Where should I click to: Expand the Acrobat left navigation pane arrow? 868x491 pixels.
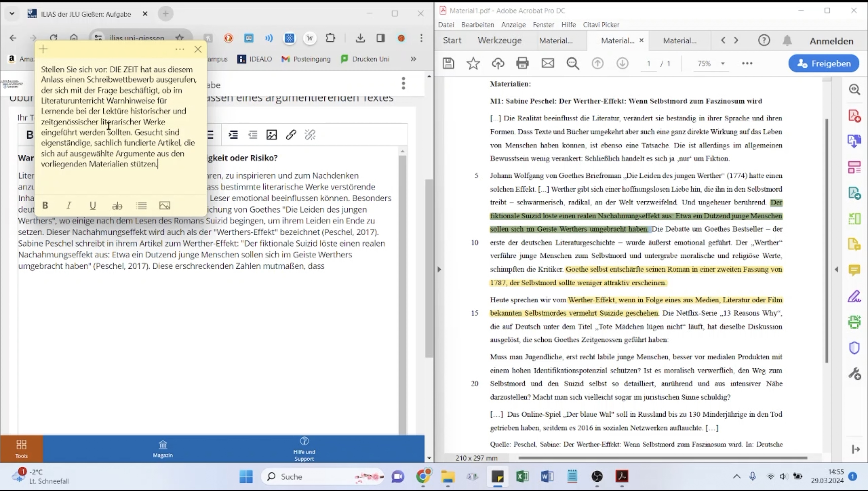tap(439, 269)
